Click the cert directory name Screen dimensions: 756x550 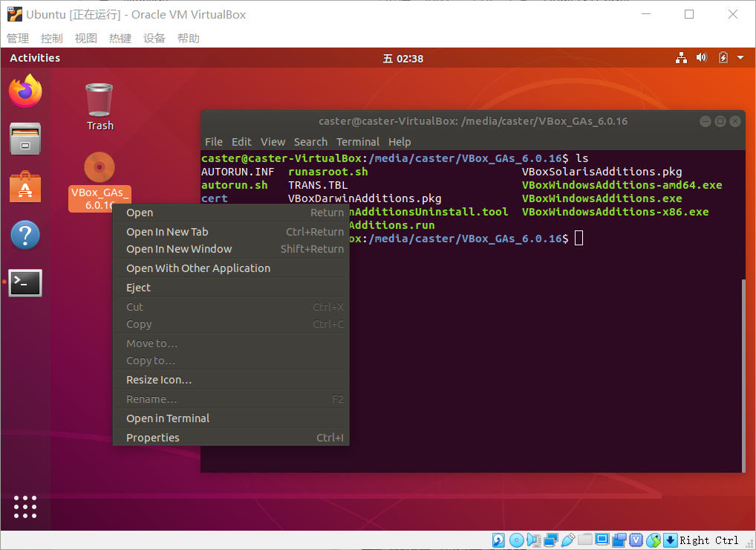coord(215,198)
